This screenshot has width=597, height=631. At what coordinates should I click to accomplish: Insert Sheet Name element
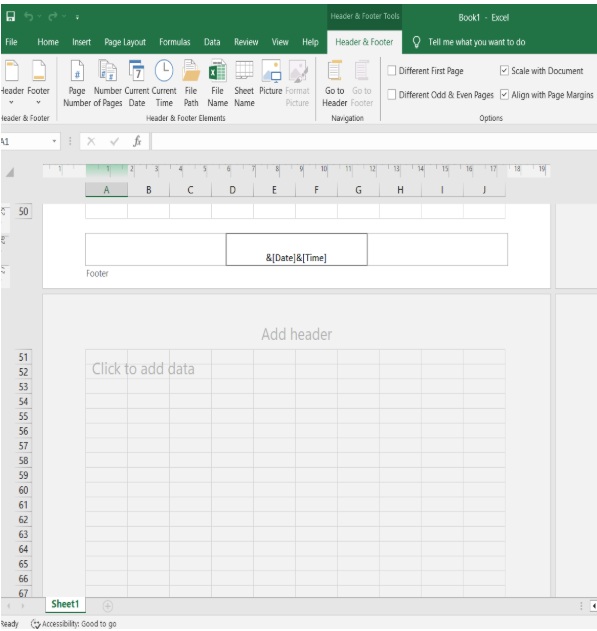coord(244,83)
